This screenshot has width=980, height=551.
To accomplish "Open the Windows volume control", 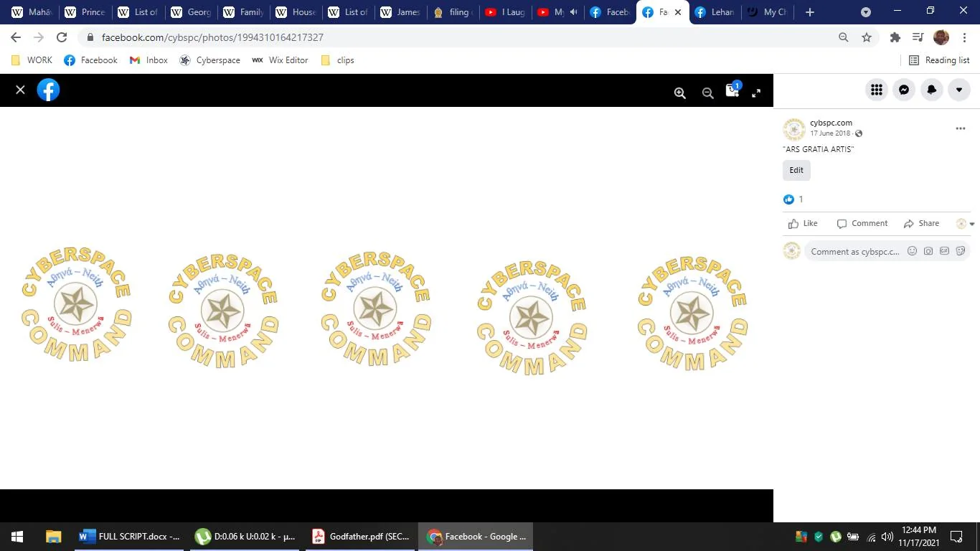I will 887,537.
